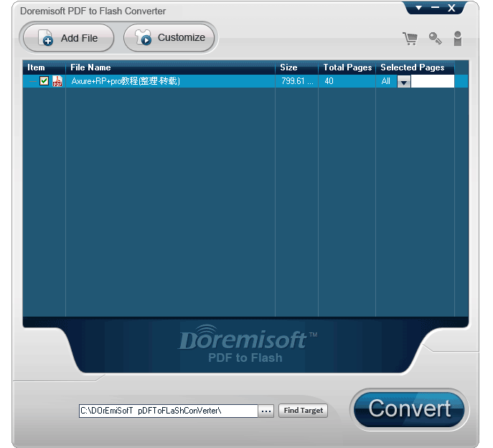The height and width of the screenshot is (448, 493).
Task: Open the title bar dropdown triangle menu
Action: tap(418, 8)
